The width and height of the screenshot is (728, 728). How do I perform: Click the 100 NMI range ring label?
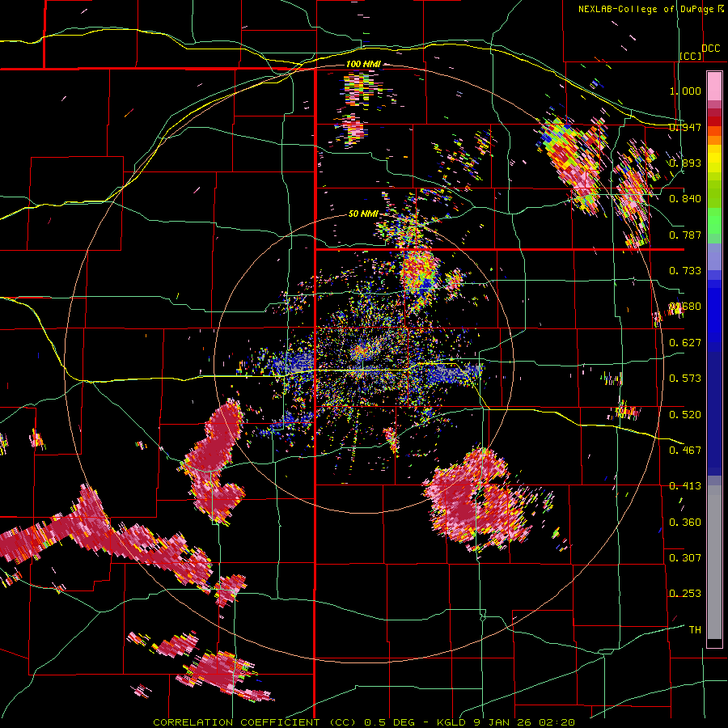tap(363, 64)
